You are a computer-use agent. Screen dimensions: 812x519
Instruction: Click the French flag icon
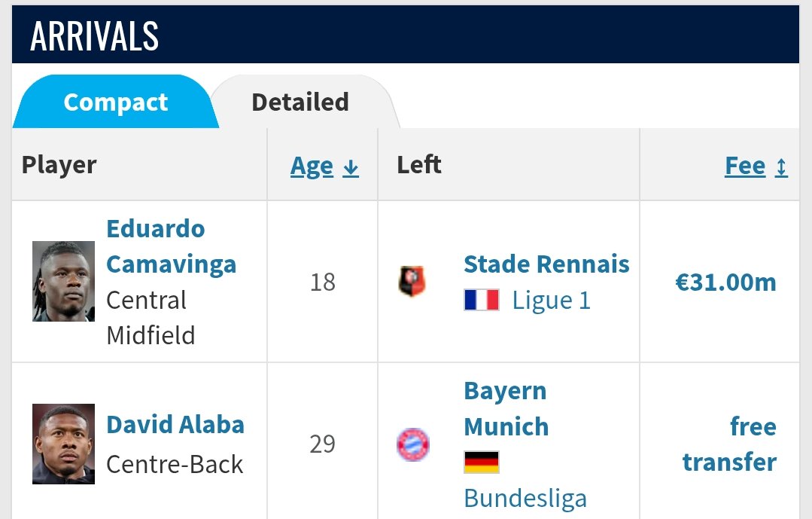pos(482,300)
